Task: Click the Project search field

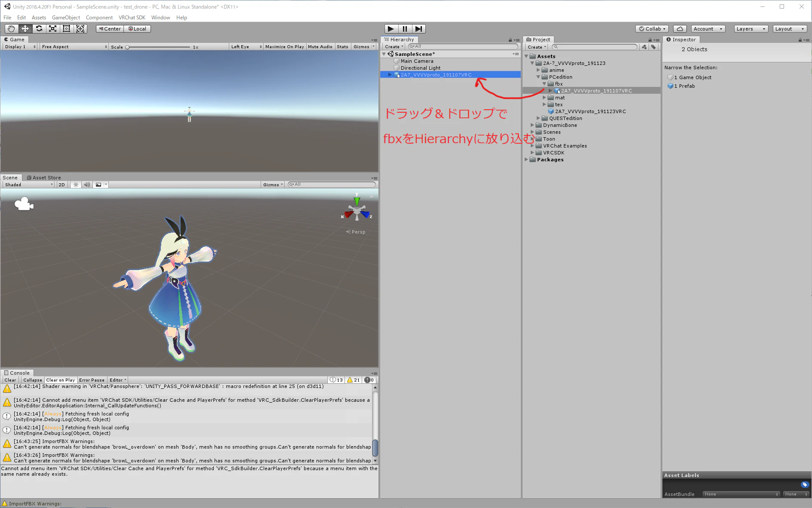Action: pos(595,47)
